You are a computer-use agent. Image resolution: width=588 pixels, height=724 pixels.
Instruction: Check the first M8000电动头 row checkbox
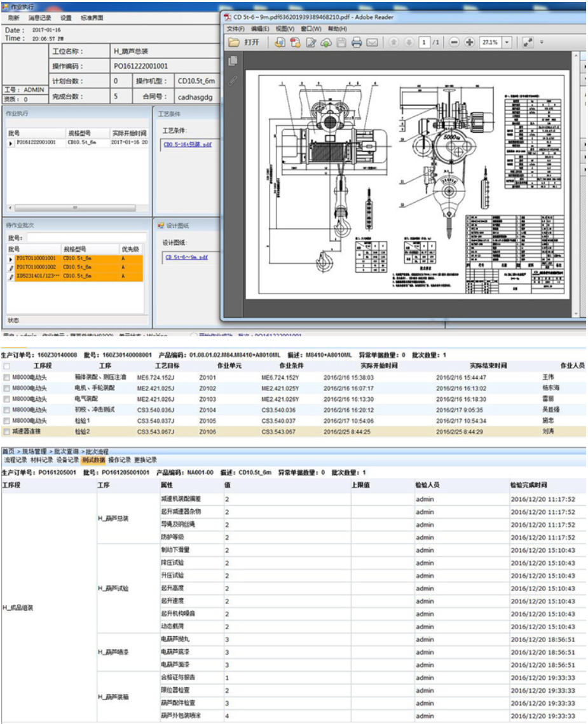click(x=6, y=378)
